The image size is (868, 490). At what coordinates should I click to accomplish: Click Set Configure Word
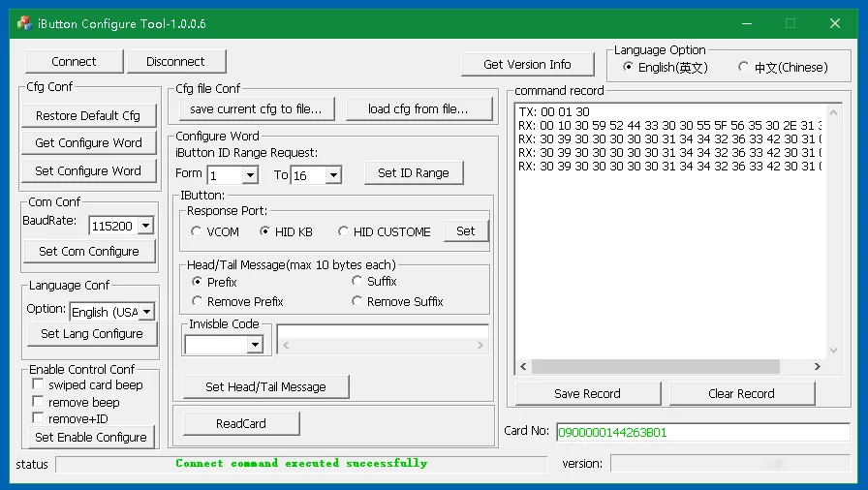click(88, 170)
